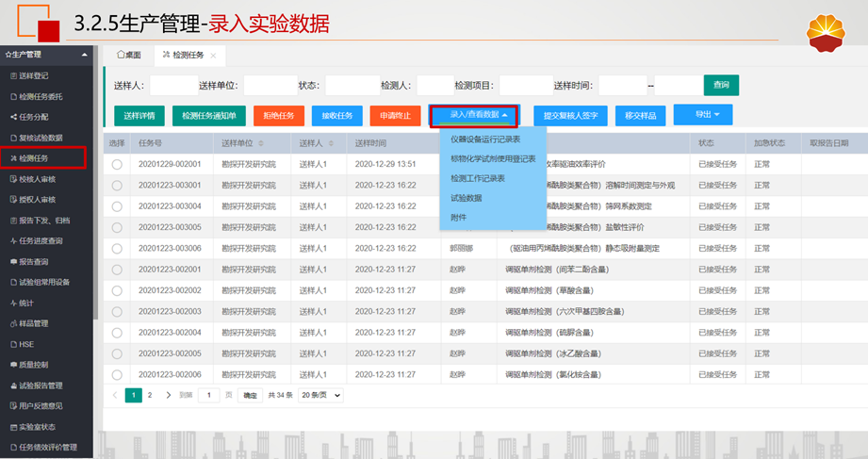Click the 提交复核人签字 button
This screenshot has height=459, width=868.
pos(571,116)
